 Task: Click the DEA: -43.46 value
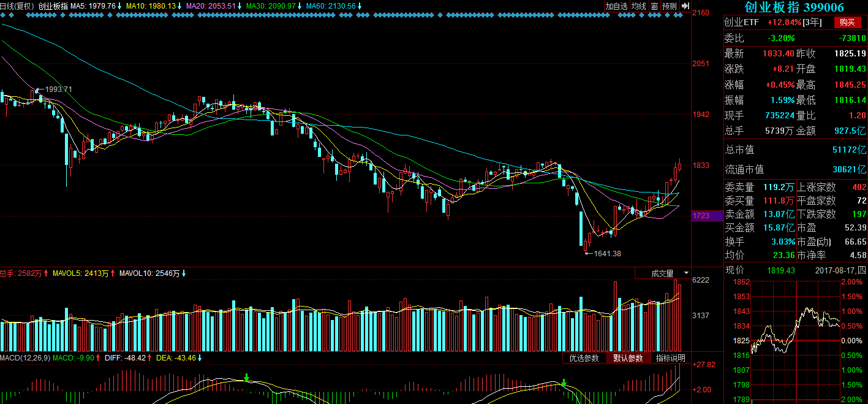point(175,357)
